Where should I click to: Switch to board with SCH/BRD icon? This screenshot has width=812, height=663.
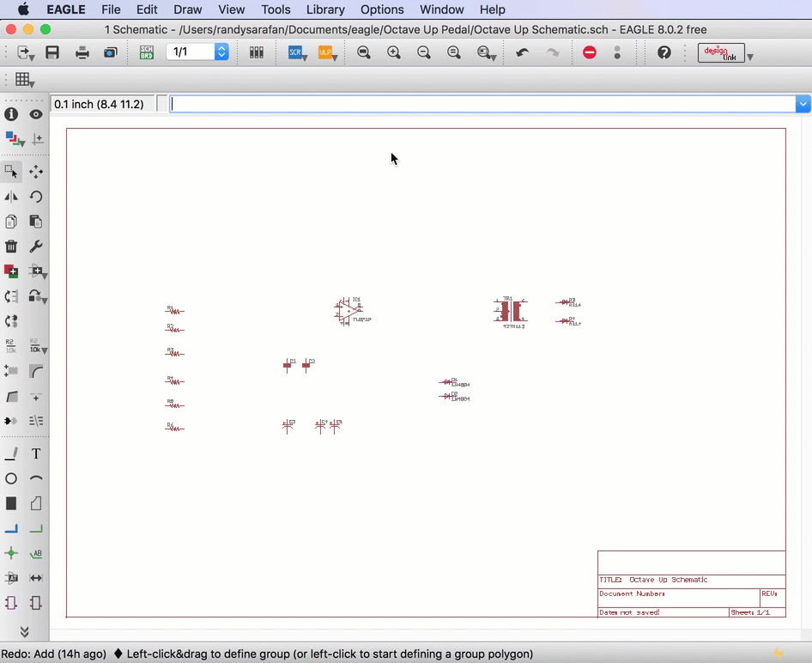point(147,52)
